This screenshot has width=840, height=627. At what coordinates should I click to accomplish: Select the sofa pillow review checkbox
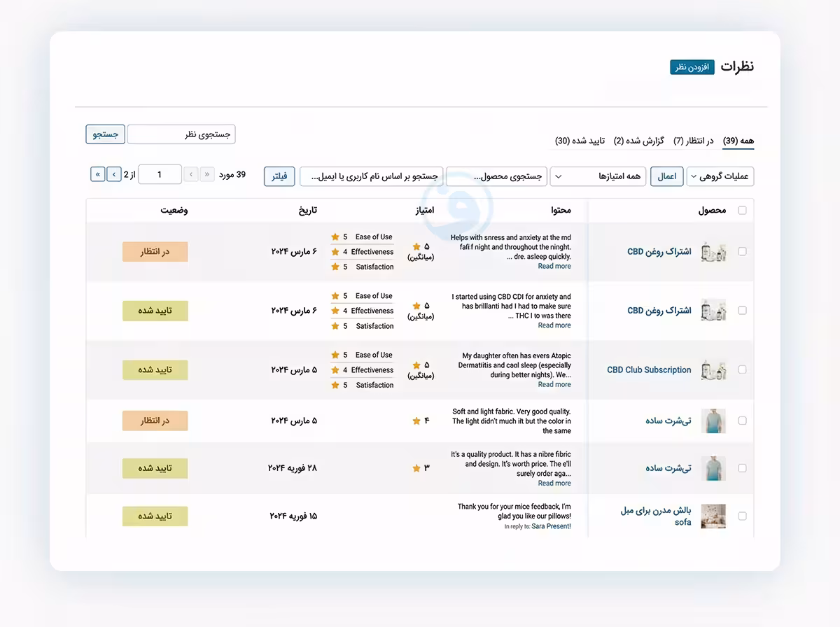pos(742,516)
